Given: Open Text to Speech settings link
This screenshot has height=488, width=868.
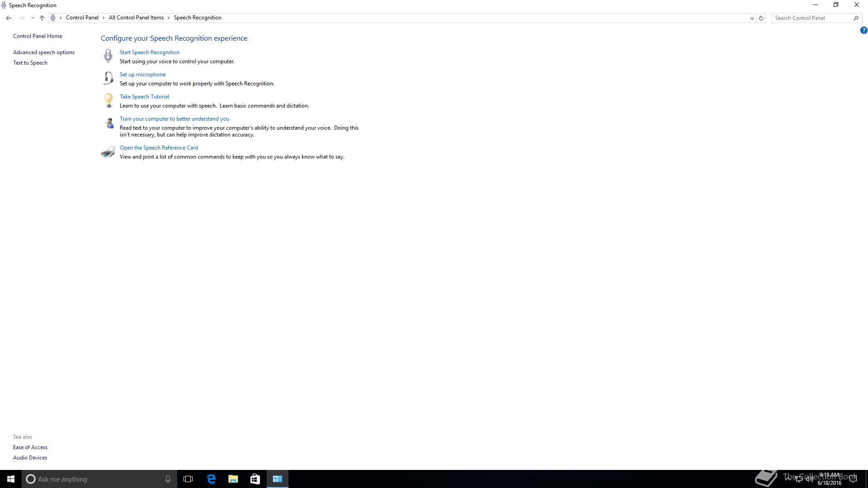Looking at the screenshot, I should click(x=30, y=63).
